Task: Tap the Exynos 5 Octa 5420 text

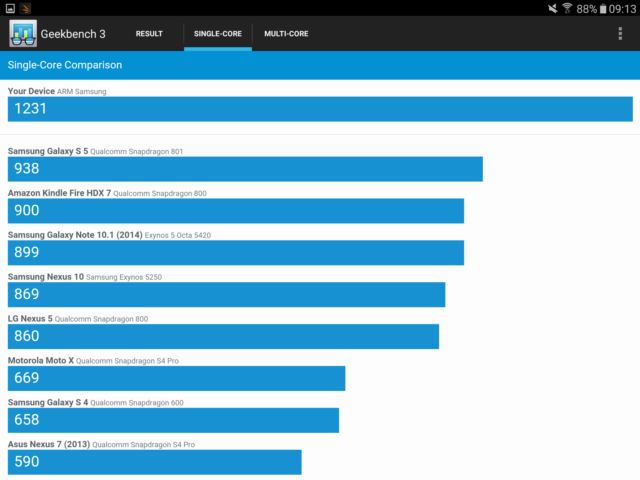Action: click(x=178, y=236)
